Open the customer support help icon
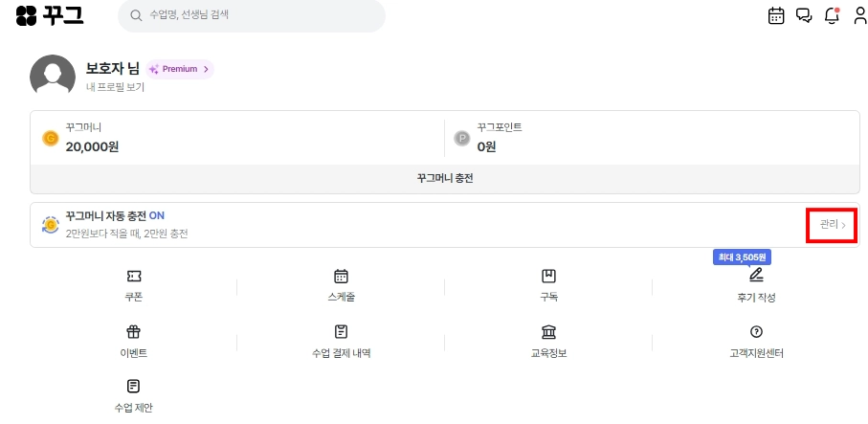The width and height of the screenshot is (868, 424). (x=756, y=331)
